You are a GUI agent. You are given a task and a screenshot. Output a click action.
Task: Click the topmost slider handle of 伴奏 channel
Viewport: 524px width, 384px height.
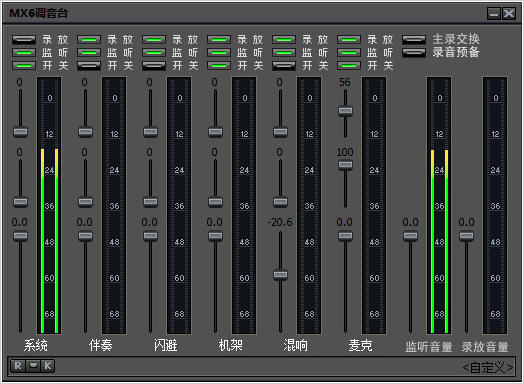[85, 132]
